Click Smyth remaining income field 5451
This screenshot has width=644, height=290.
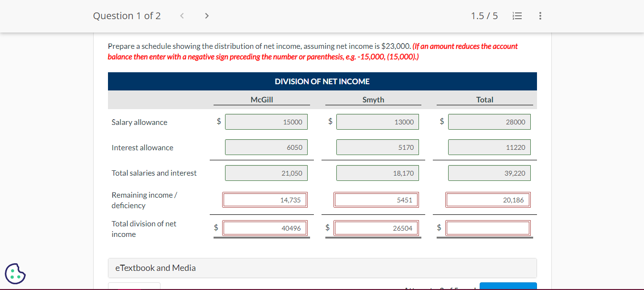tap(376, 200)
